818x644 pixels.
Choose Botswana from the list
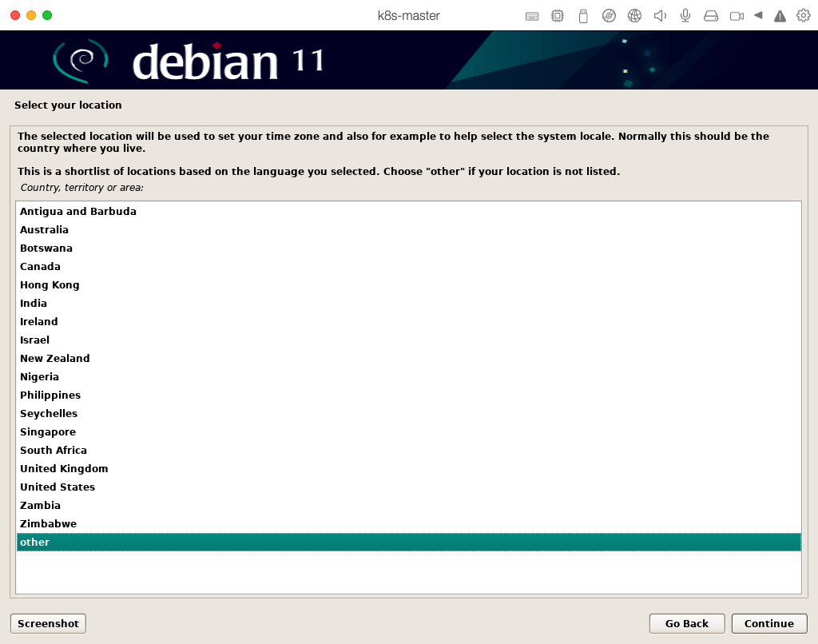[408, 248]
